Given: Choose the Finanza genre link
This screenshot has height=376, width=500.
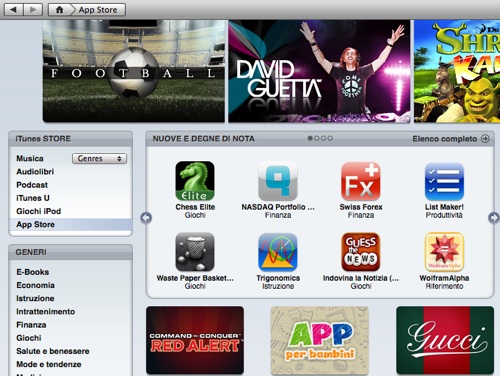Looking at the screenshot, I should pyautogui.click(x=31, y=325).
